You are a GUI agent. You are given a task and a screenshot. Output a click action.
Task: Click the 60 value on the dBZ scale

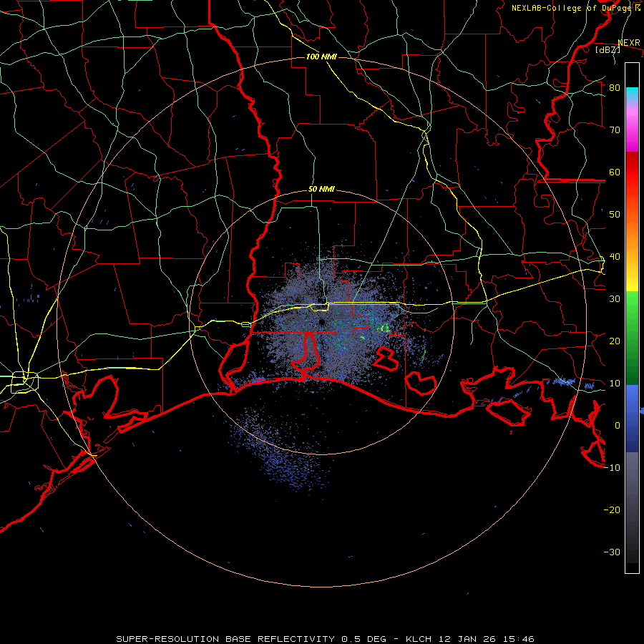point(615,172)
